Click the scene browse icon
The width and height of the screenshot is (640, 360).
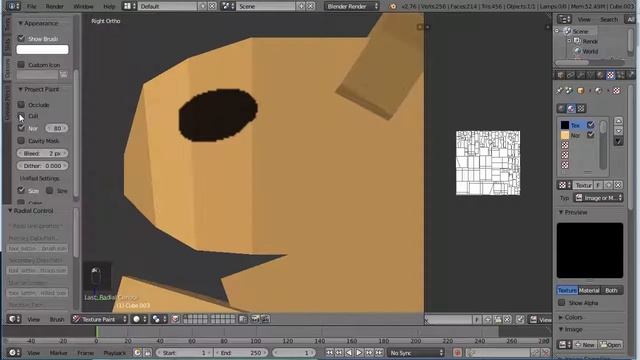click(x=227, y=6)
